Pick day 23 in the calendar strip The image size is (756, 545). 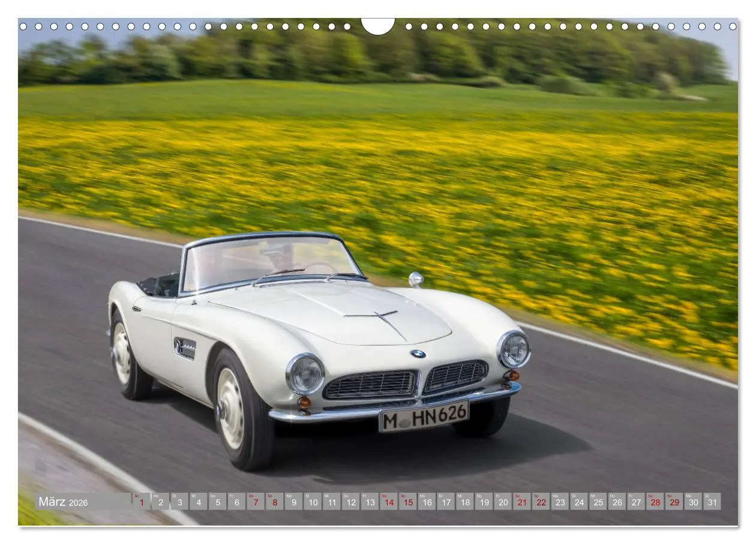click(x=560, y=502)
